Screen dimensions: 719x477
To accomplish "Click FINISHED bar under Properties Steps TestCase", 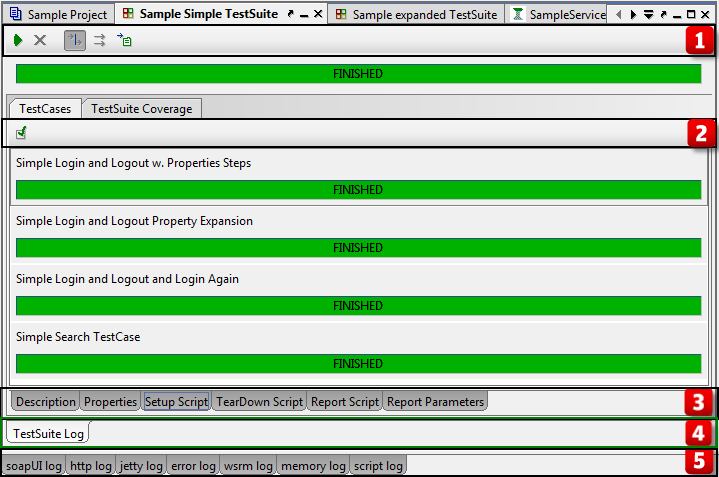I will [x=358, y=190].
